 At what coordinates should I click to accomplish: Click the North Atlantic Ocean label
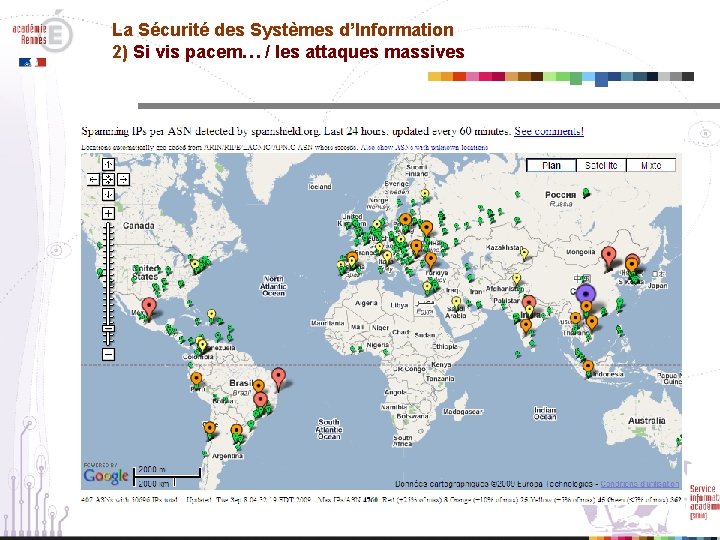coord(273,286)
